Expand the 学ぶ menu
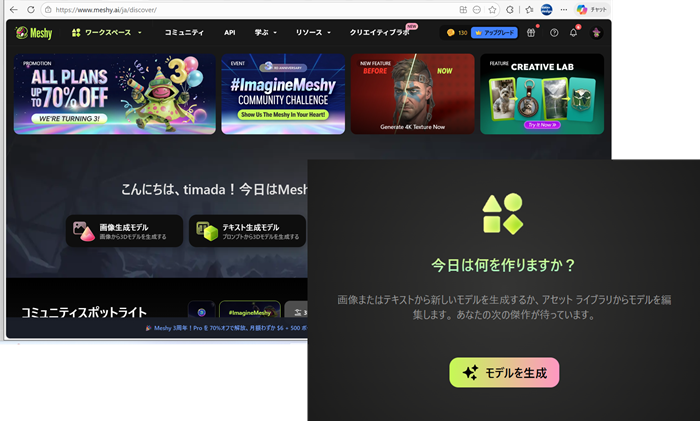Image resolution: width=700 pixels, height=421 pixels. point(266,33)
